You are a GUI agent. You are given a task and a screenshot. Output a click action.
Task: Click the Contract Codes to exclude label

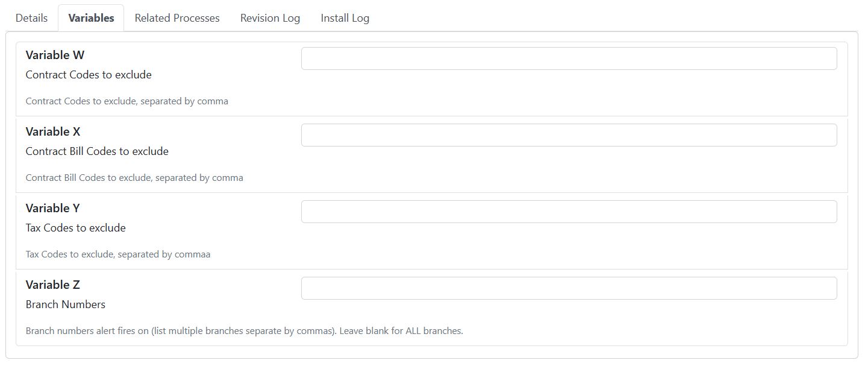coord(89,75)
